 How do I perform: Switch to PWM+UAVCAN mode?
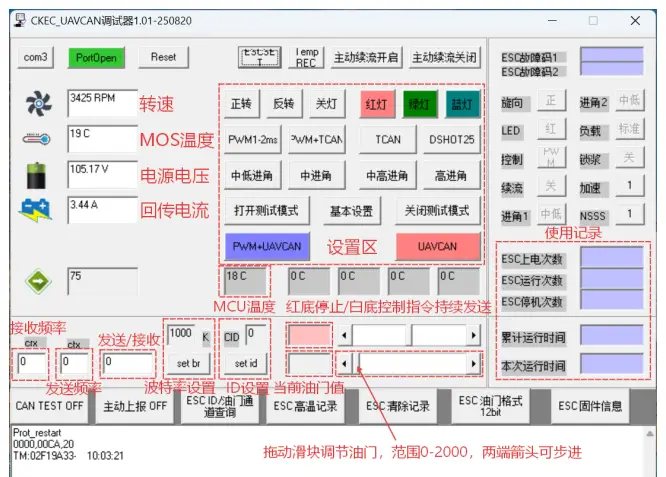point(266,246)
